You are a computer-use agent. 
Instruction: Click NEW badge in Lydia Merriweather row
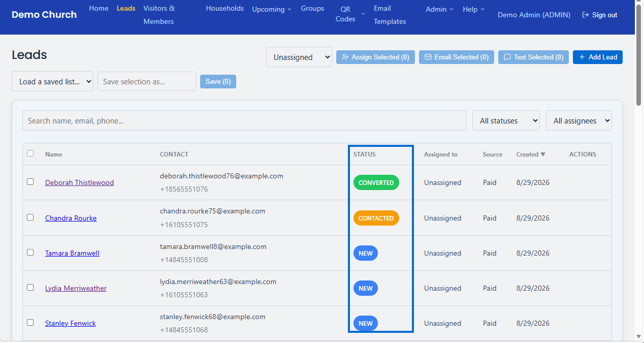366,288
